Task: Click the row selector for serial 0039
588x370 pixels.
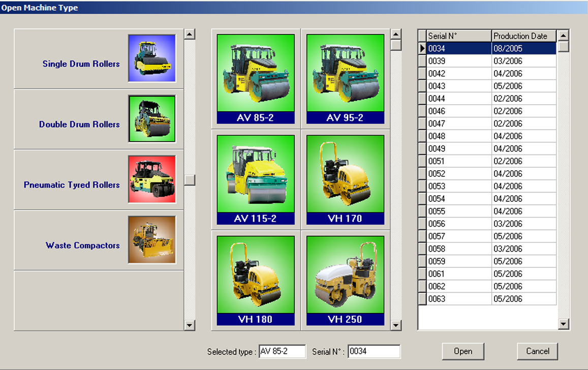Action: pos(422,61)
